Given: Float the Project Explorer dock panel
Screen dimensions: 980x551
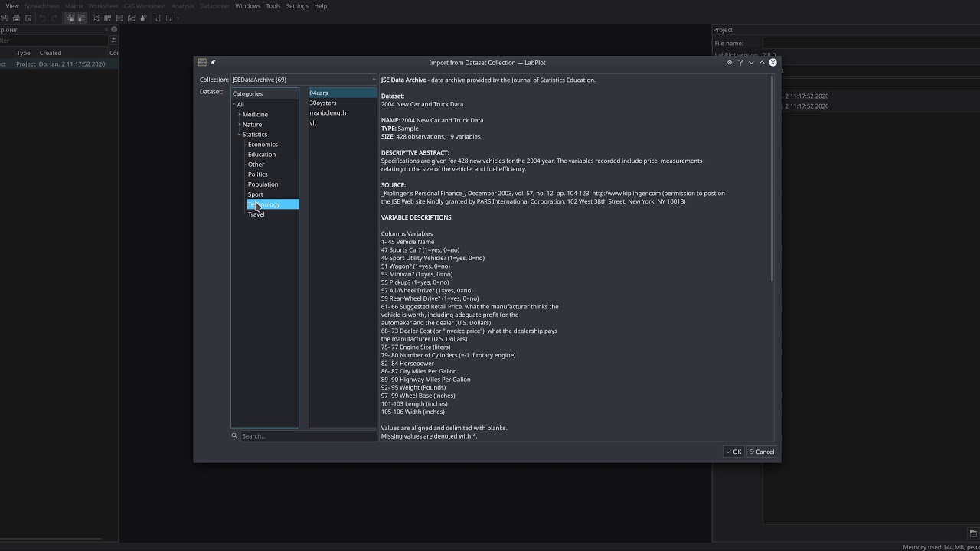Looking at the screenshot, I should tap(106, 29).
